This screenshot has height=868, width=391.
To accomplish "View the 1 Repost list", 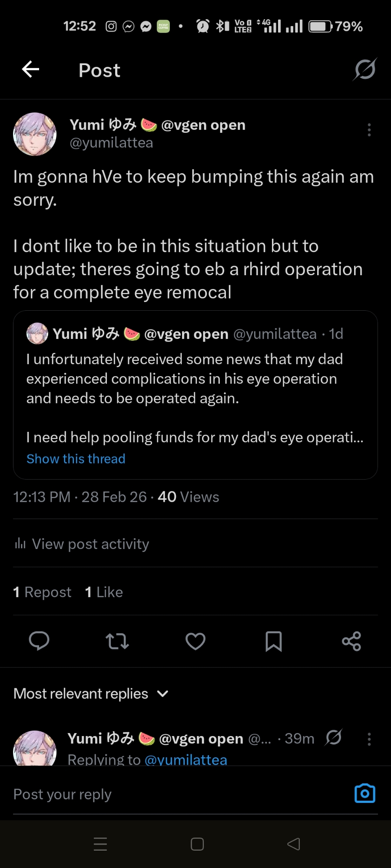I will pyautogui.click(x=43, y=592).
